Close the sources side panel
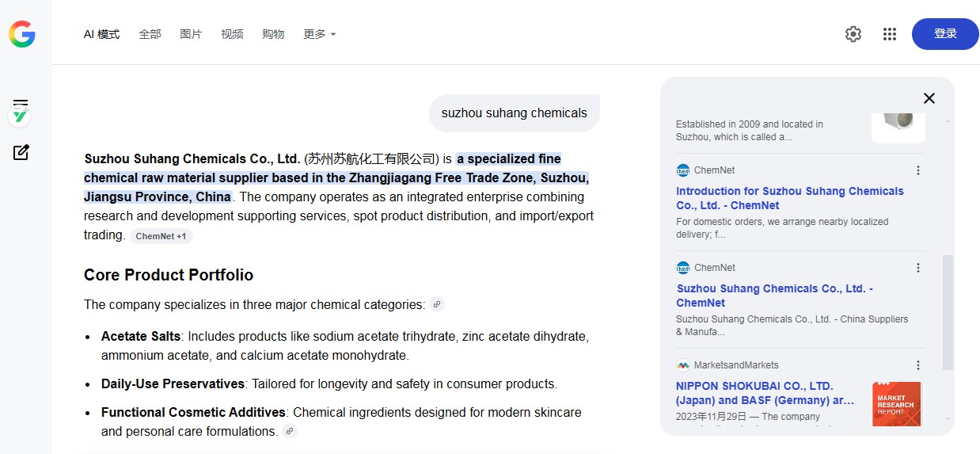Viewport: 980px width, 454px height. click(929, 98)
